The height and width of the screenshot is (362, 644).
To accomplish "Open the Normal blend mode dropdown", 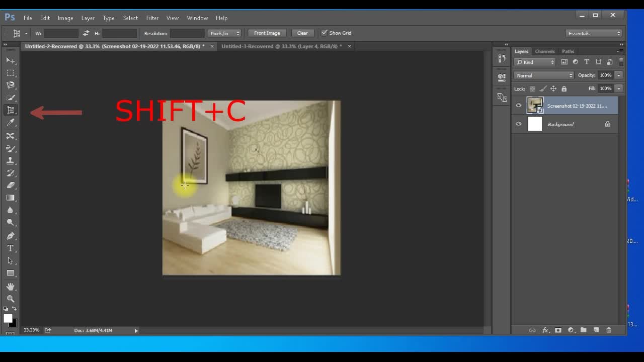I will (x=543, y=75).
